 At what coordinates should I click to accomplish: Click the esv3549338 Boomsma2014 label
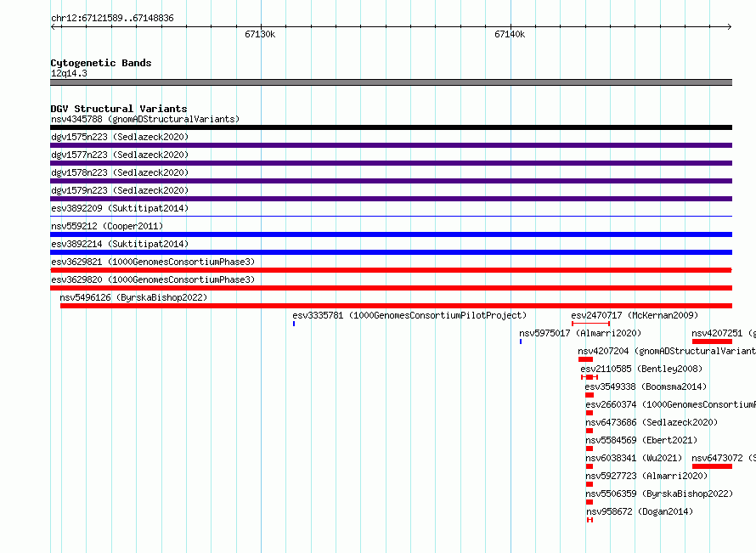tap(646, 387)
